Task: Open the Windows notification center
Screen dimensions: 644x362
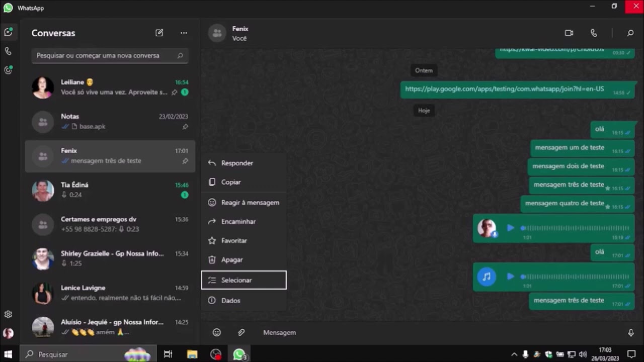Action: (631, 354)
